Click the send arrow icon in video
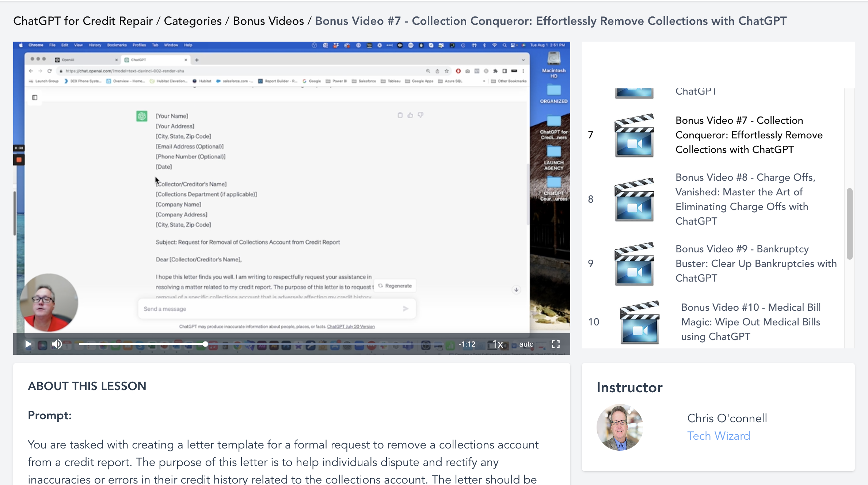868x485 pixels. click(x=406, y=309)
